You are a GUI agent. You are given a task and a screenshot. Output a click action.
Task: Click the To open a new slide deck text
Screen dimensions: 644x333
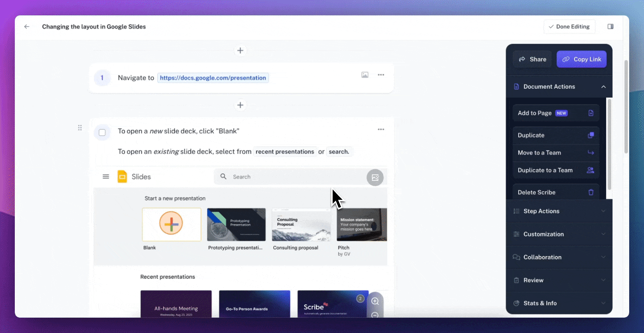tap(179, 131)
